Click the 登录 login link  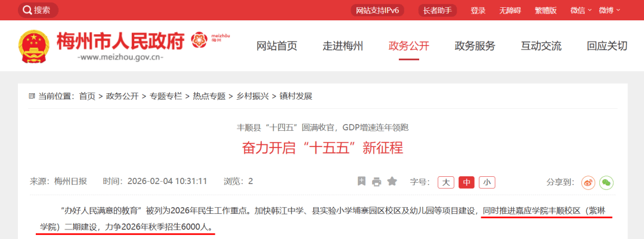478,10
